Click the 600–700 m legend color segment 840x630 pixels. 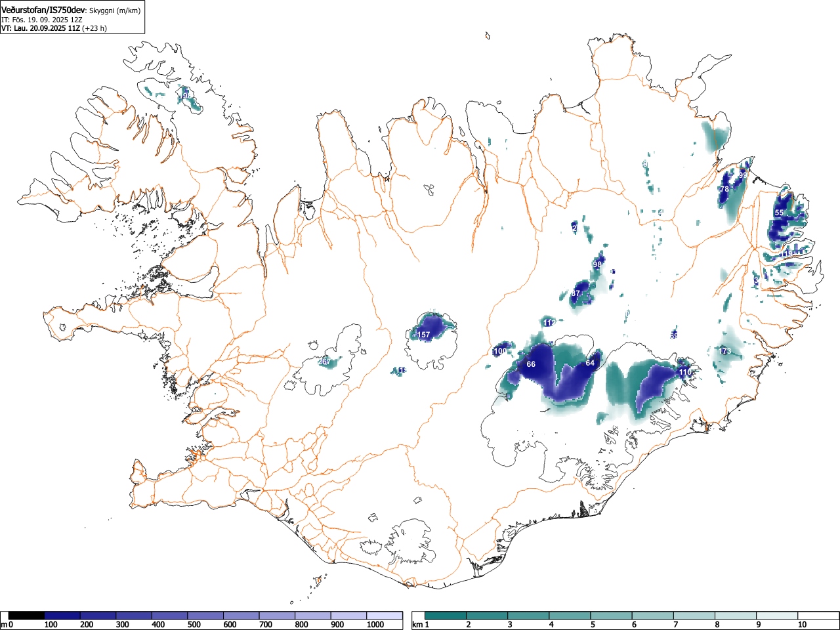[241, 616]
